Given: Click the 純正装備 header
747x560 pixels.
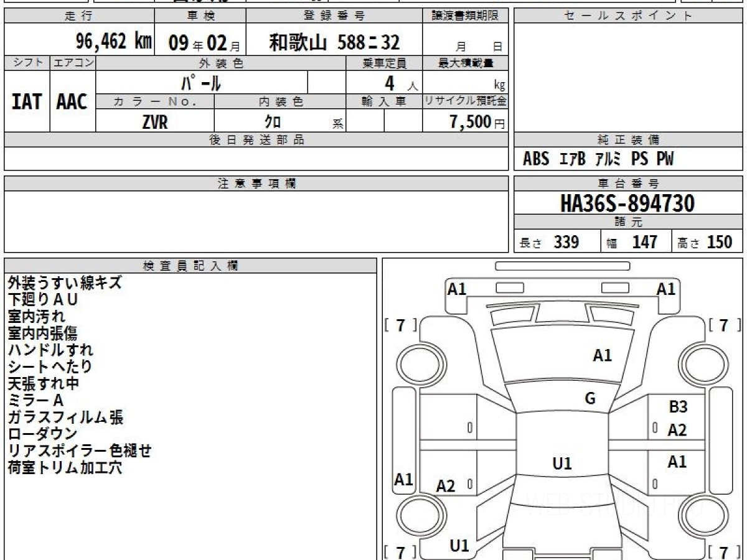Looking at the screenshot, I should [x=628, y=140].
